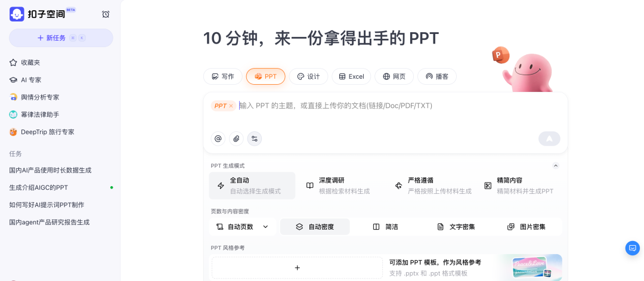The height and width of the screenshot is (281, 644).
Task: Open the blue feedback chat button
Action: tap(633, 248)
